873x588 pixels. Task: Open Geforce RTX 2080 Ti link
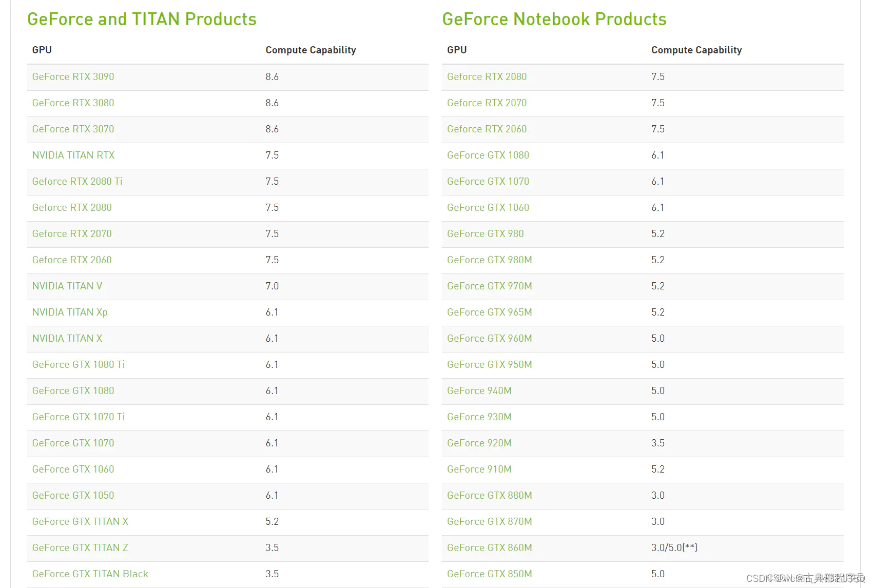click(77, 182)
